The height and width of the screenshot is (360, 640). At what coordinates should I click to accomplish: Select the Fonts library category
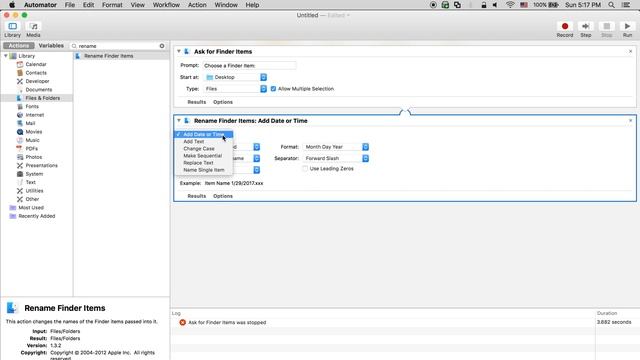coord(32,107)
